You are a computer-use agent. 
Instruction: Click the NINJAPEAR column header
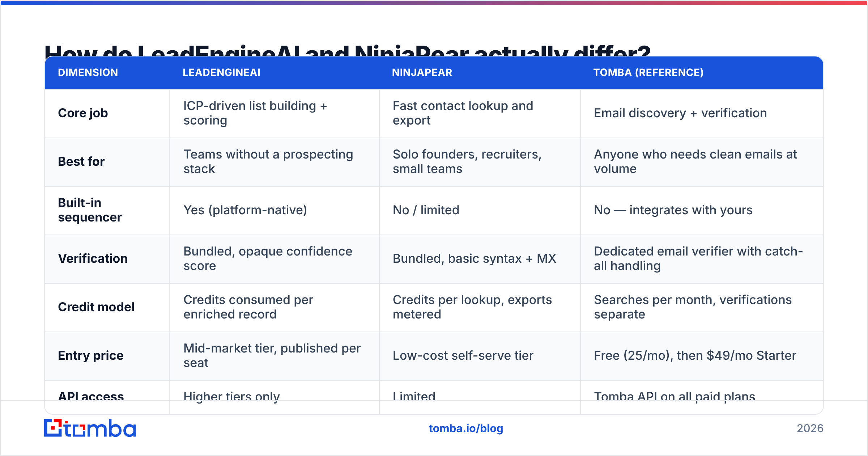(422, 72)
